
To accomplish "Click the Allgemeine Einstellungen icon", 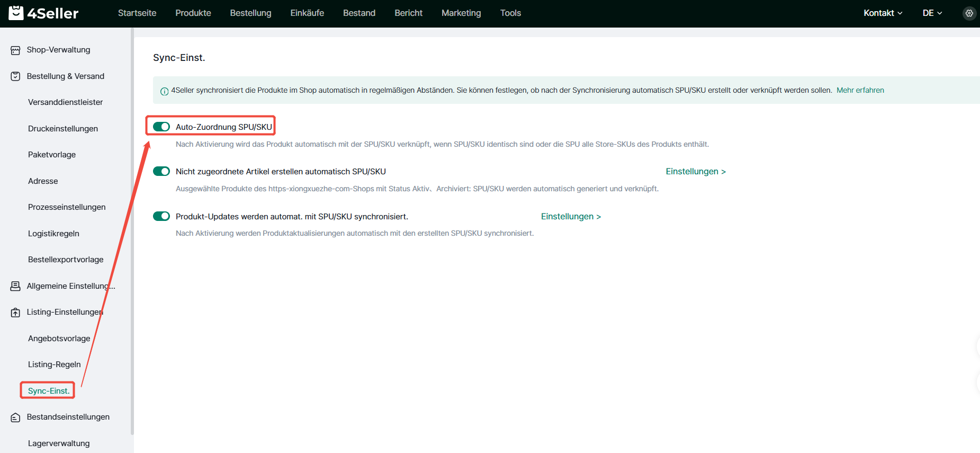I will click(15, 286).
